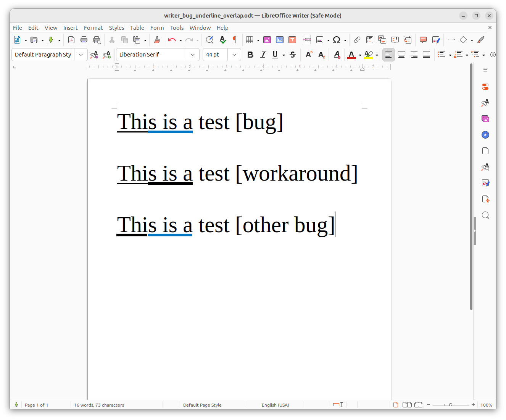Open the Format menu
This screenshot has height=420, width=506.
coord(93,28)
